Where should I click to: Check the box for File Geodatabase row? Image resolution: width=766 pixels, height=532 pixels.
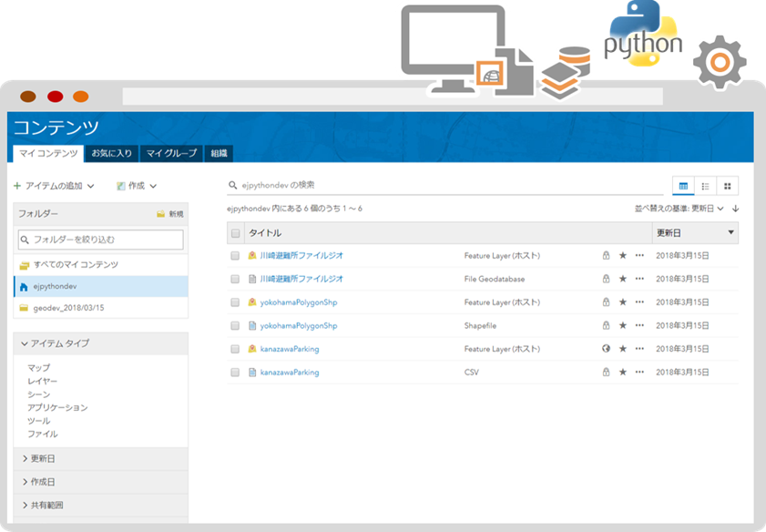click(235, 279)
